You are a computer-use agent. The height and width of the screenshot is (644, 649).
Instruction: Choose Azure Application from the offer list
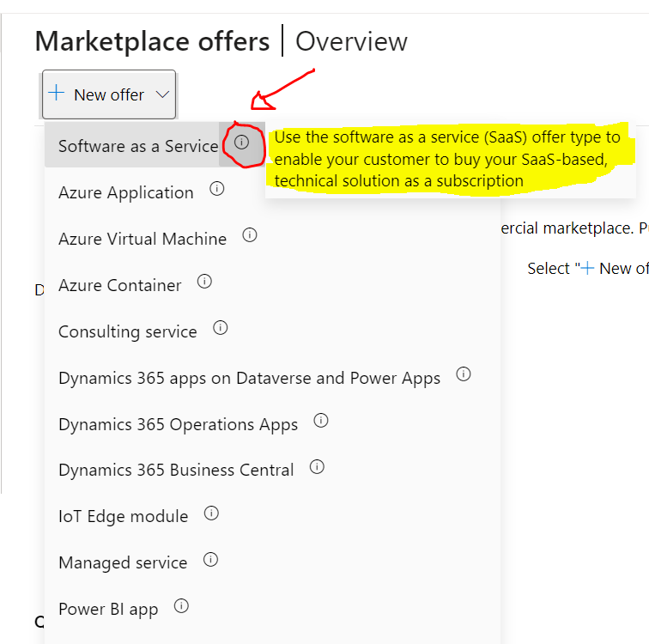[x=126, y=193]
